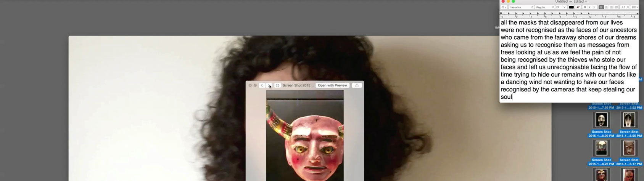
Task: Select the Screen Shot 8.09 PM mask thumbnail
Action: pyautogui.click(x=601, y=120)
